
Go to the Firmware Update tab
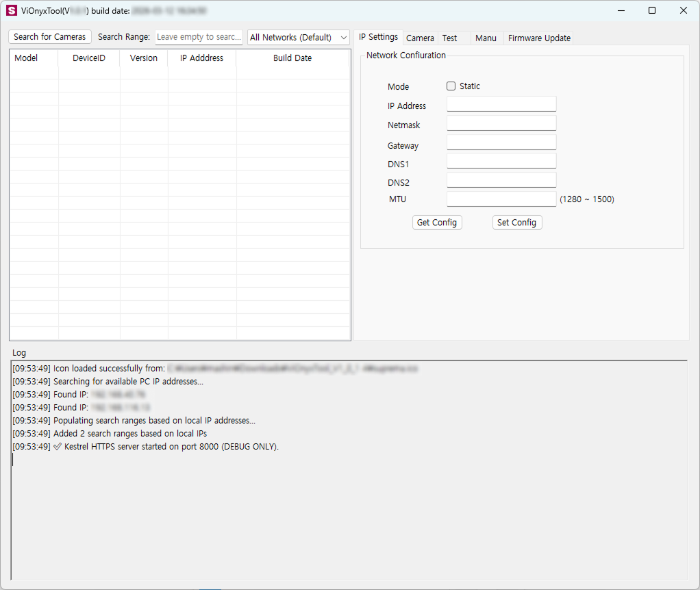click(x=539, y=38)
